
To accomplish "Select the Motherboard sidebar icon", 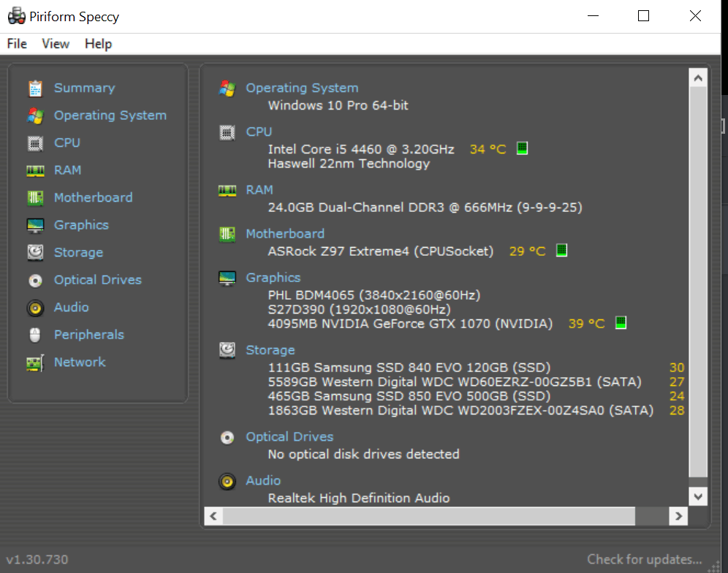I will click(x=35, y=198).
